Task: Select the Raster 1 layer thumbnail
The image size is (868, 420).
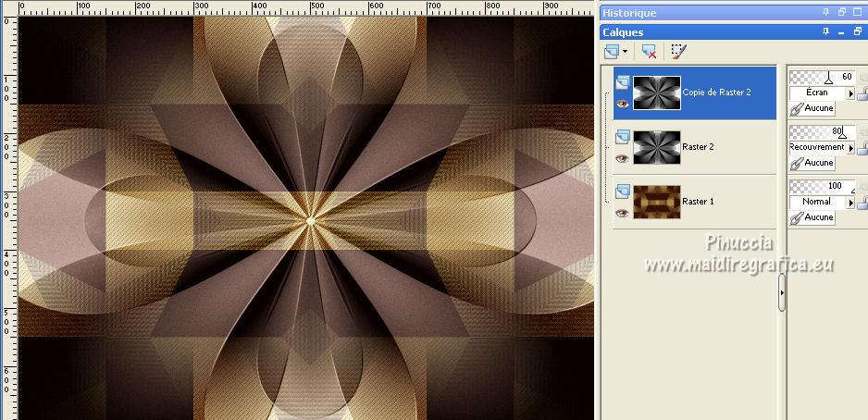Action: [657, 202]
